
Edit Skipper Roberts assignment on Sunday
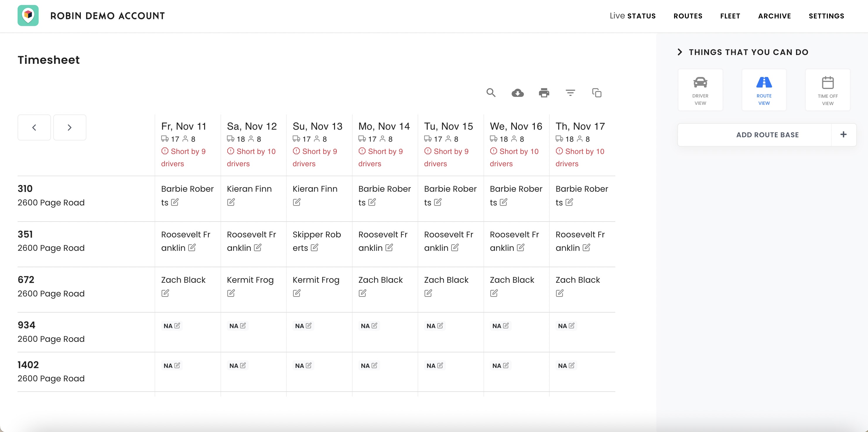click(x=315, y=248)
